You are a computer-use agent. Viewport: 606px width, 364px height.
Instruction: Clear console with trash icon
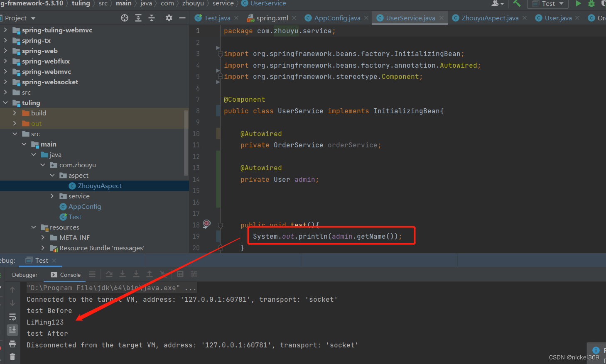coord(12,357)
